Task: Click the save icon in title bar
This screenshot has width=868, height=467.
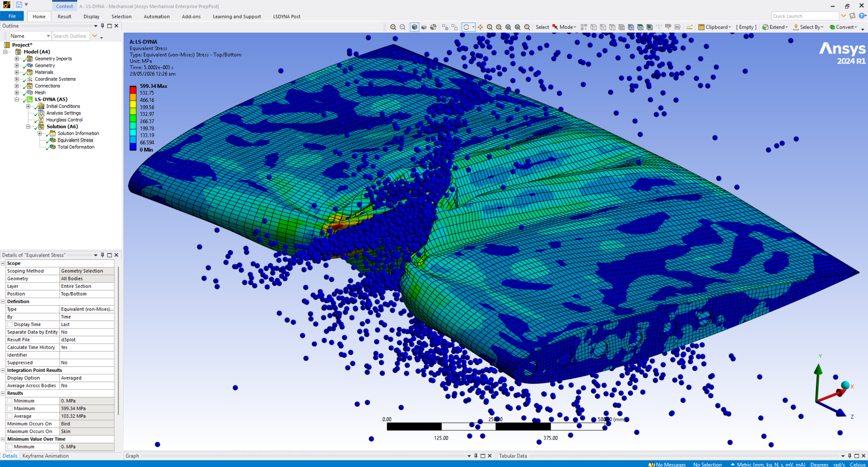Action: point(19,5)
